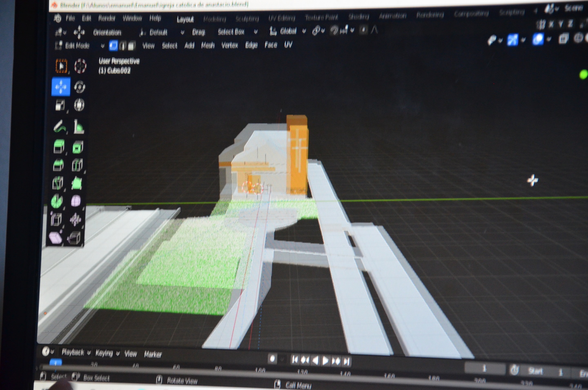
Task: Pick the Edge Slide tool
Action: click(x=56, y=220)
